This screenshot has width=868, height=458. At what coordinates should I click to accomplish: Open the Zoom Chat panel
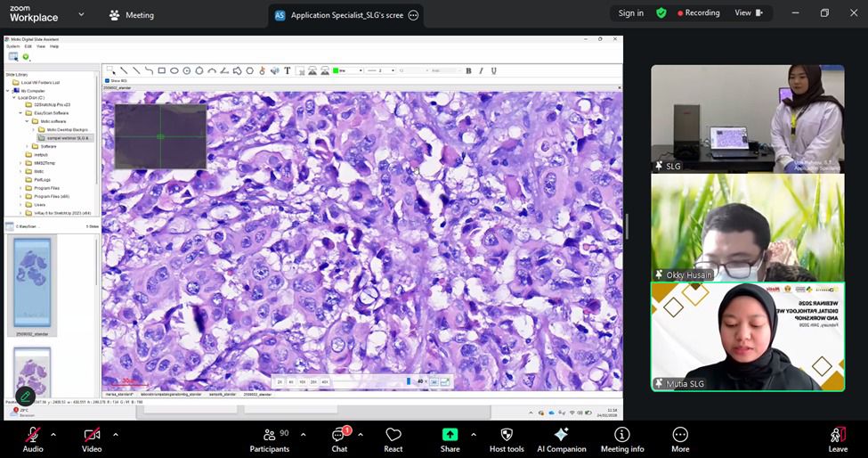click(x=339, y=438)
